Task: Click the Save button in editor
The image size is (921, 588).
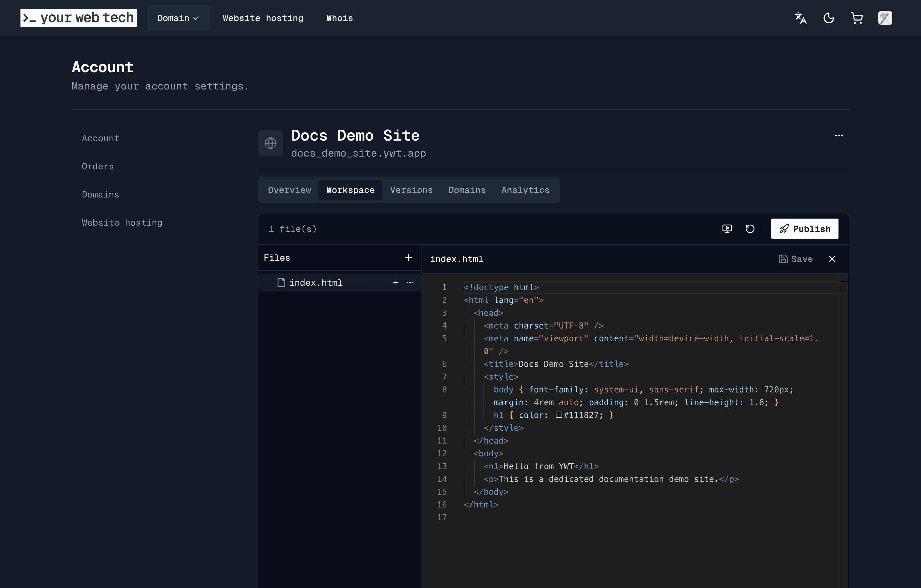Action: pos(796,259)
